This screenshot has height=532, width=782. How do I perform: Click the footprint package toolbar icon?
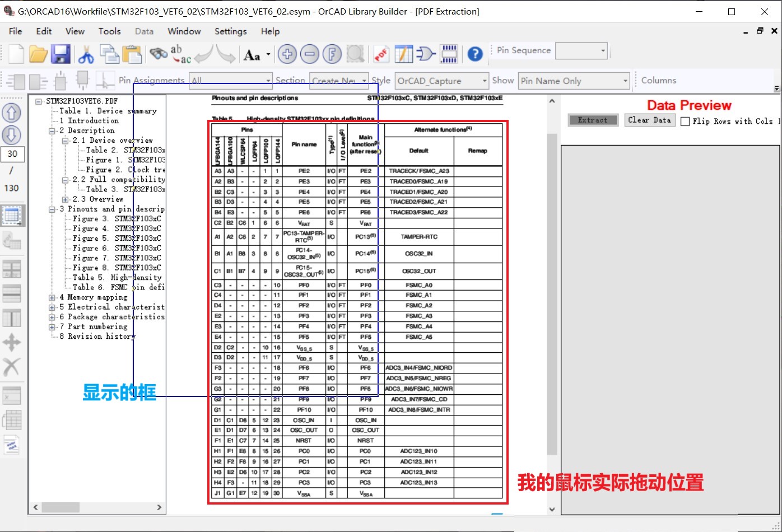tap(448, 54)
